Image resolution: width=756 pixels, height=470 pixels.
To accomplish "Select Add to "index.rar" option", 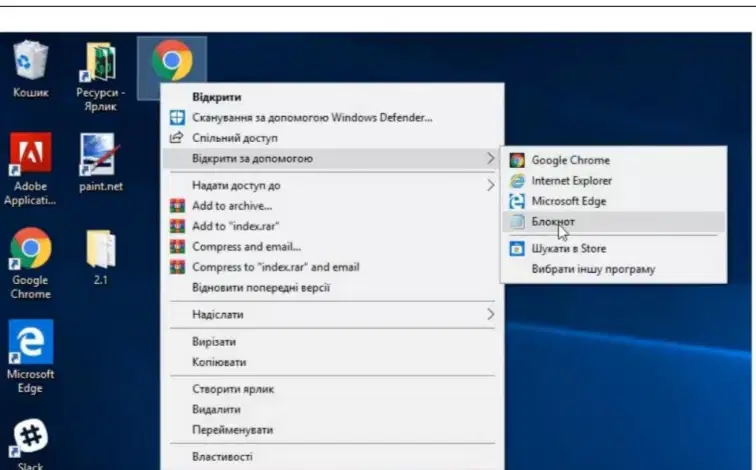I will pos(235,226).
